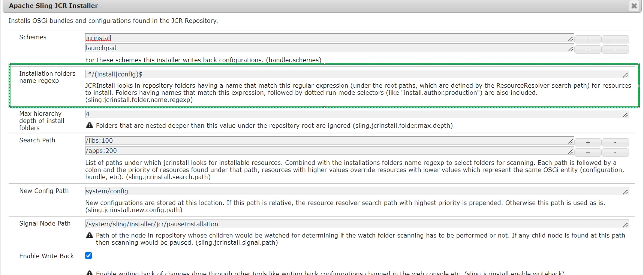Click resize handle of jcrinstall field

tap(571, 39)
